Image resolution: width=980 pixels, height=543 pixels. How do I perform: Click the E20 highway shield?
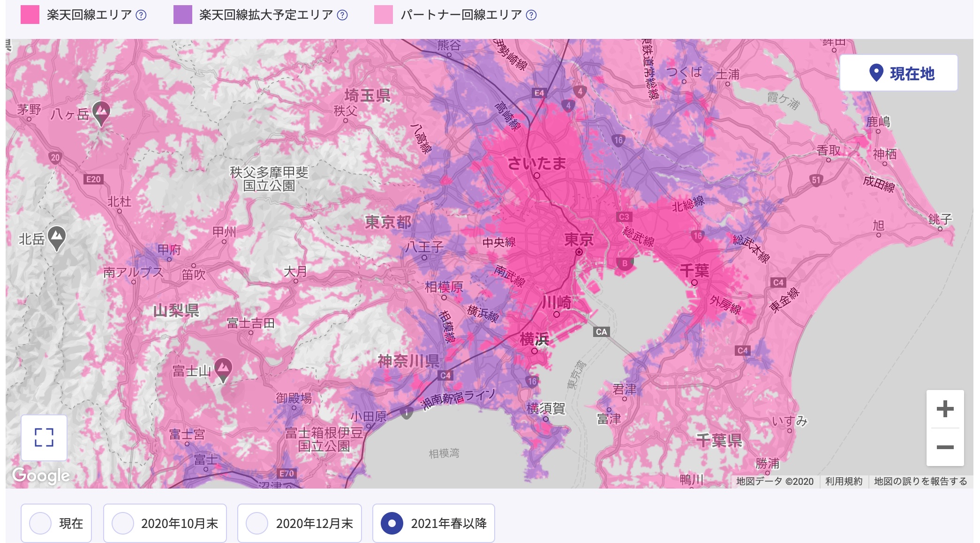coord(93,179)
